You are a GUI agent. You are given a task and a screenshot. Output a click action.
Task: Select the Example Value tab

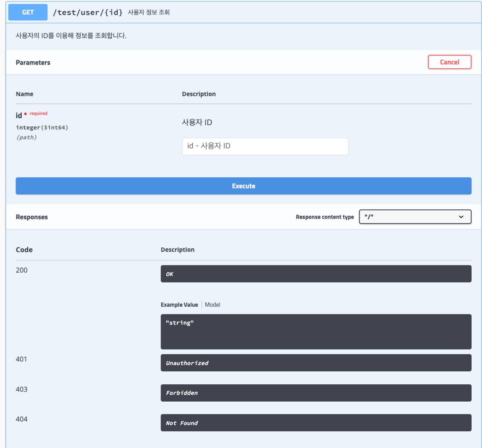[179, 305]
